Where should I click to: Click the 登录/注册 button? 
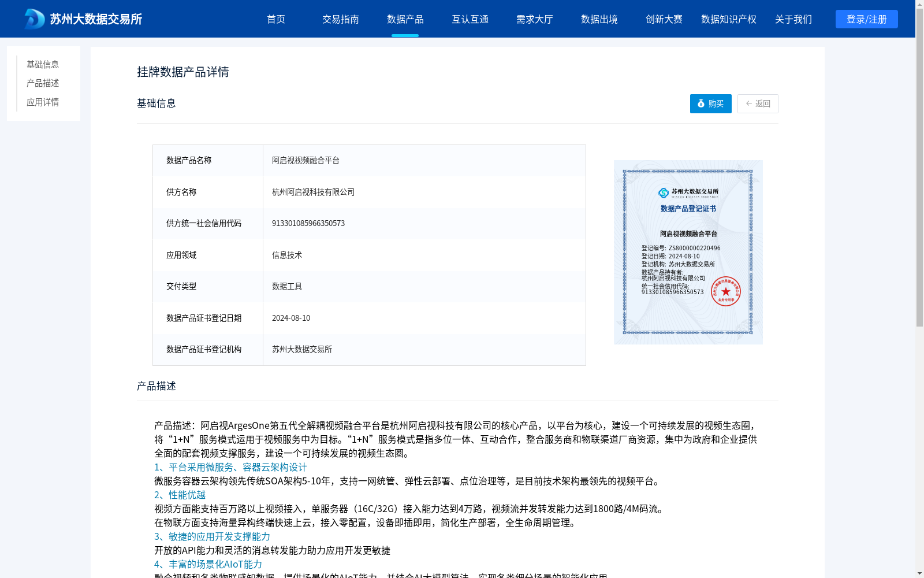867,19
